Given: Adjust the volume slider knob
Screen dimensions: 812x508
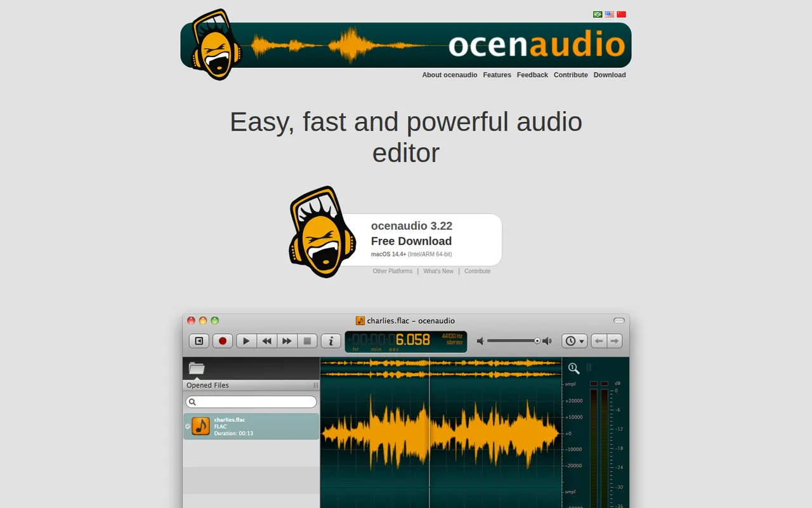Looking at the screenshot, I should [537, 341].
